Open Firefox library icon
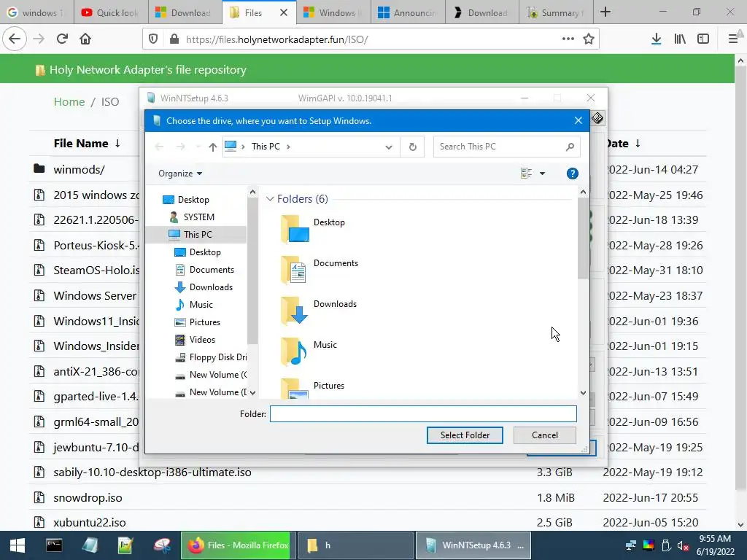Screen dimensions: 747x560 click(680, 39)
